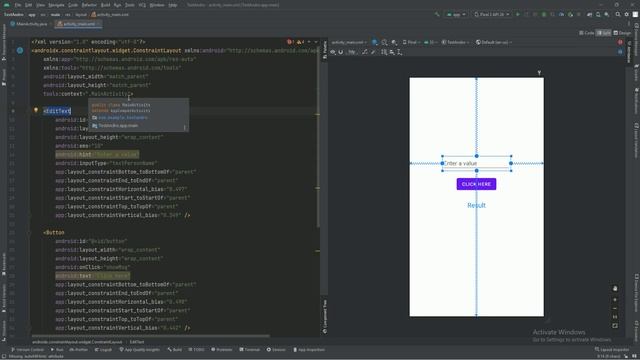The image size is (640, 360).
Task: Open the Default locale dropdown
Action: 494,42
